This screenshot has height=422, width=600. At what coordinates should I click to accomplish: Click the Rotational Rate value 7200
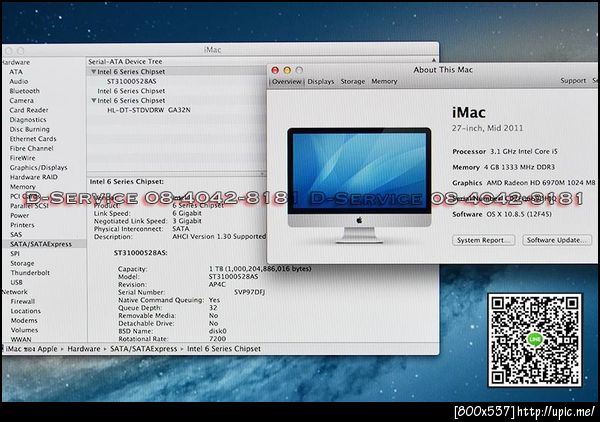click(217, 339)
